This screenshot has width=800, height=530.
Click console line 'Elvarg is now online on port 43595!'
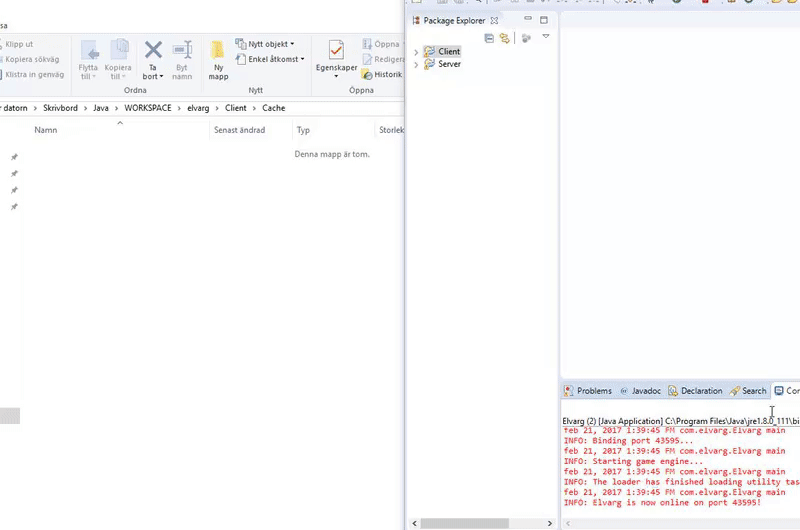click(x=677, y=502)
